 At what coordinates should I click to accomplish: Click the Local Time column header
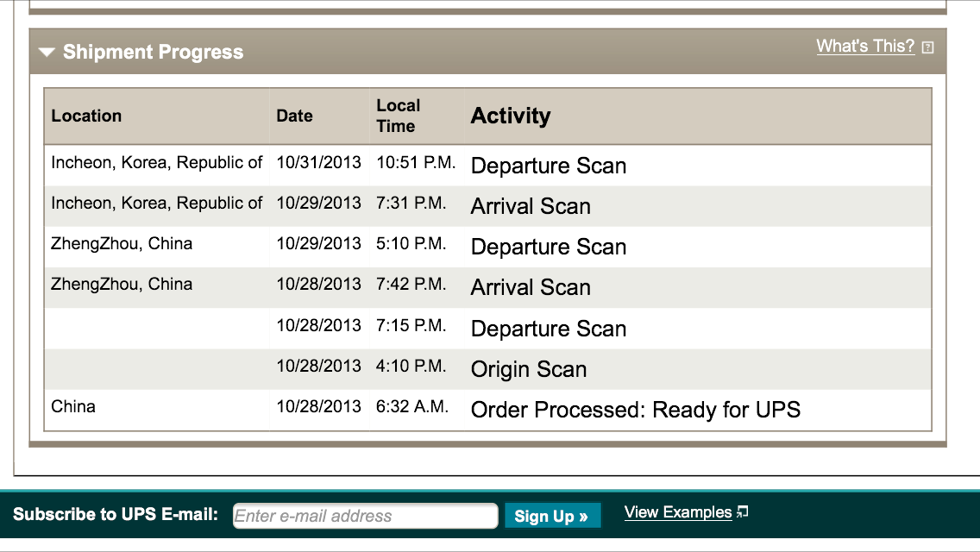tap(398, 116)
